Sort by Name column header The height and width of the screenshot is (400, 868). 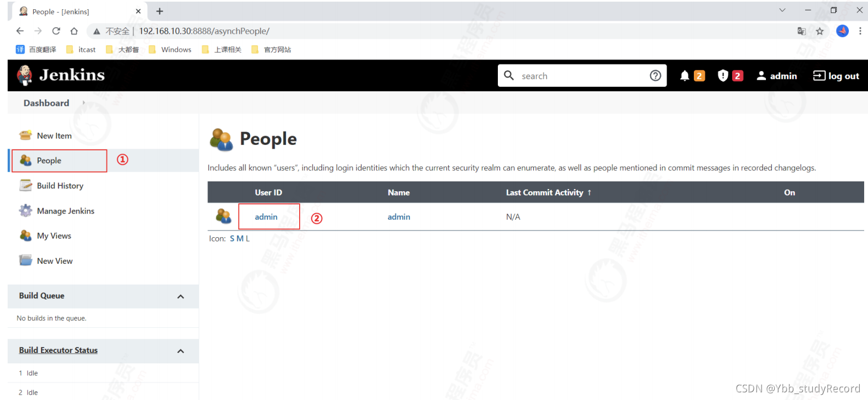click(x=399, y=192)
